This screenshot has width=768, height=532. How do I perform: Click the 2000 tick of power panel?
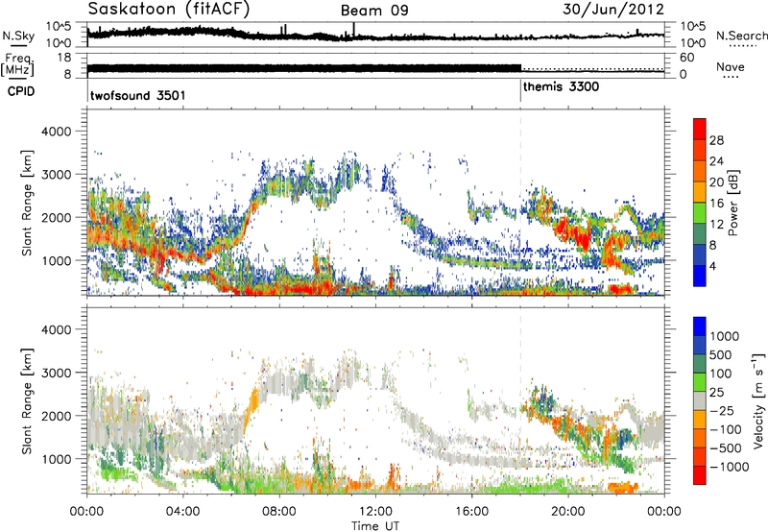(56, 217)
